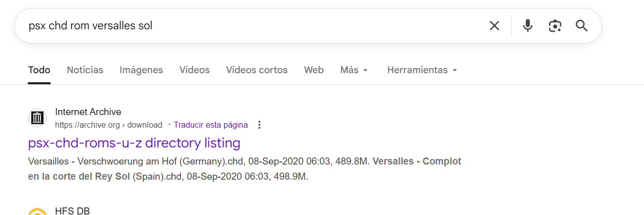Clear the search box with the X icon
The image size is (644, 215).
coord(494,26)
